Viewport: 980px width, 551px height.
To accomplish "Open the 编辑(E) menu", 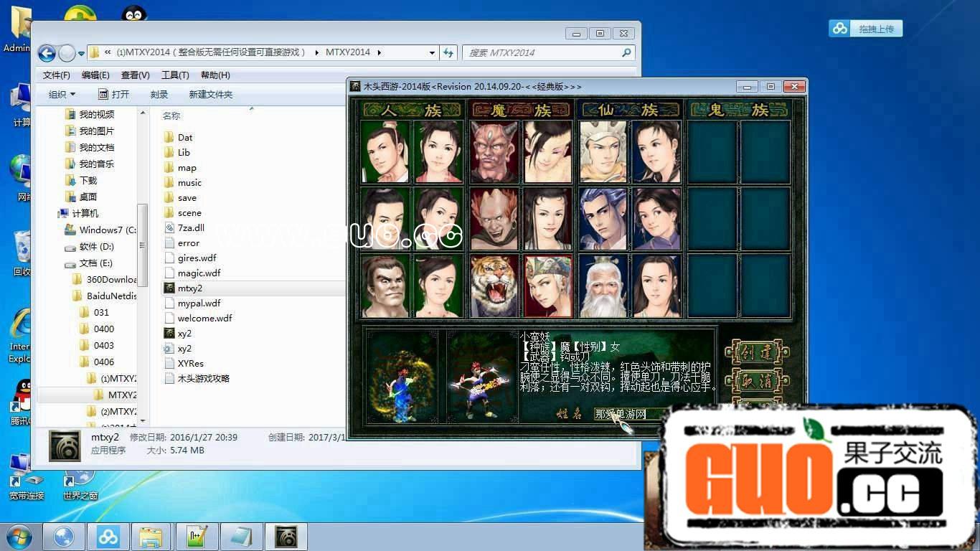I will (x=95, y=75).
